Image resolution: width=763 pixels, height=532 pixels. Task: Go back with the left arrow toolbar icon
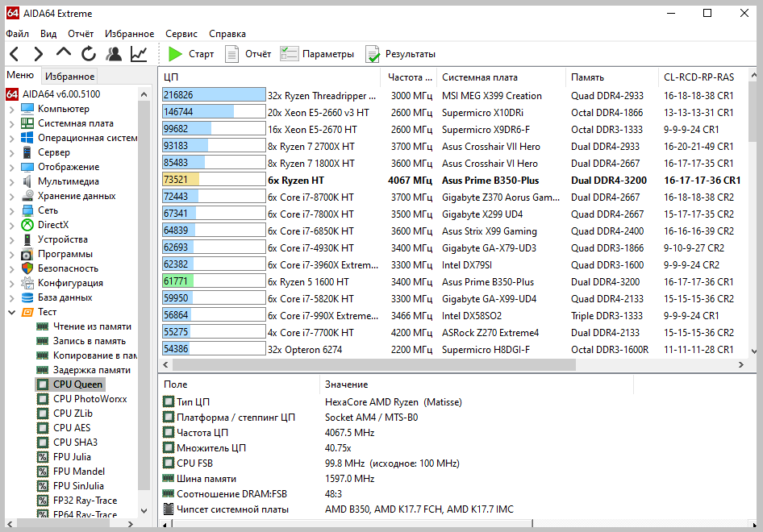click(14, 54)
